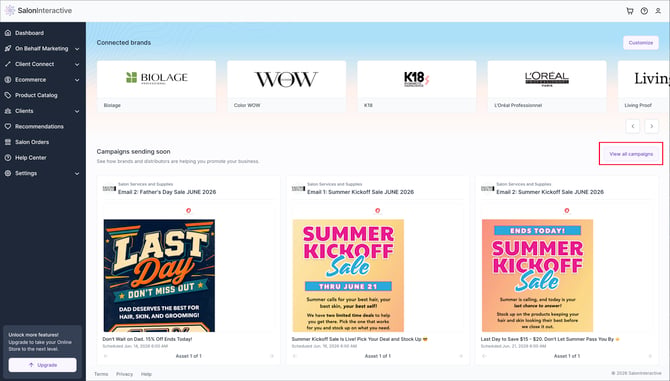This screenshot has width=670, height=381.
Task: Click 'Don't Wait on Dad. 15% Off Ends Today!' text
Action: click(147, 339)
